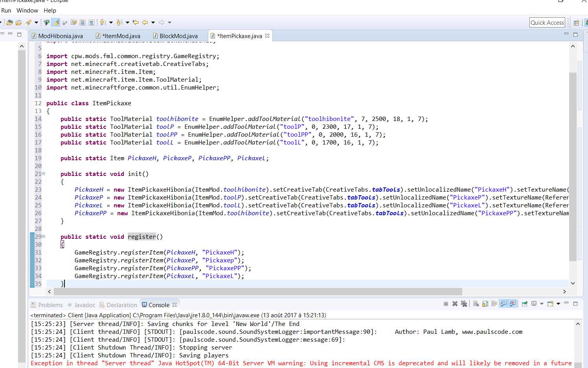Toggle Block Selection Mode button

(83, 22)
